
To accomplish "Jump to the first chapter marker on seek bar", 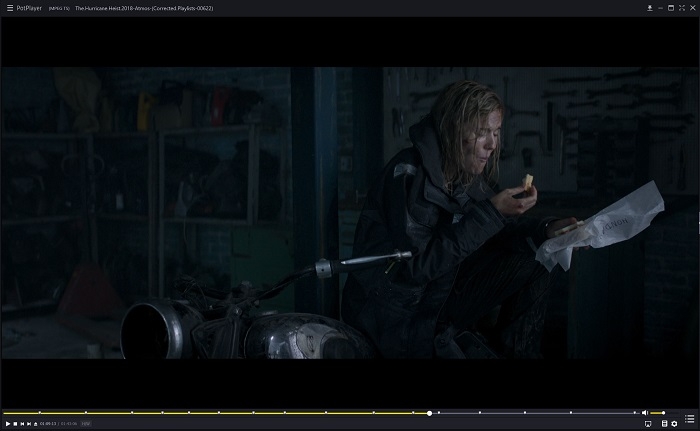I will tap(40, 413).
